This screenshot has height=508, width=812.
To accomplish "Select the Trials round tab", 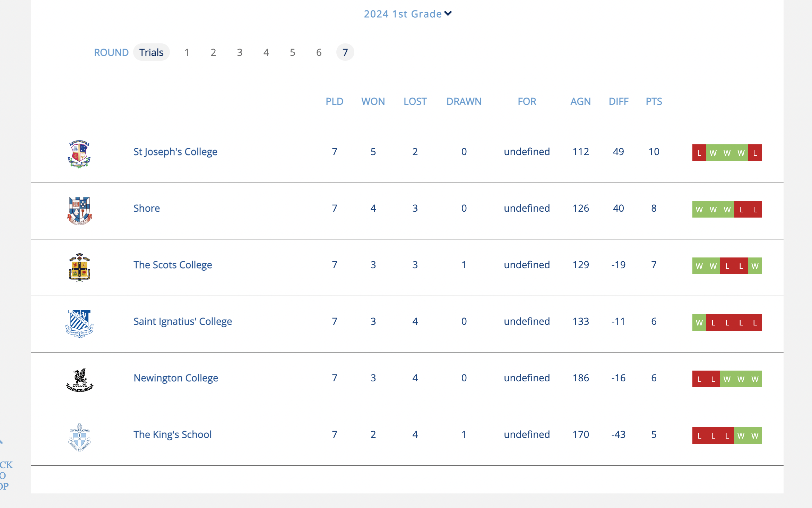I will (x=152, y=52).
